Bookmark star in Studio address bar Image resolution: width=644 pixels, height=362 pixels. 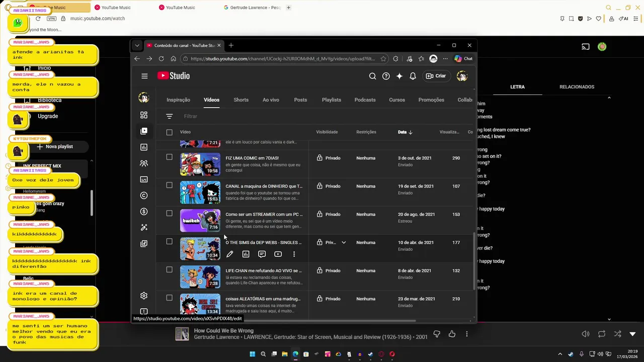(383, 59)
